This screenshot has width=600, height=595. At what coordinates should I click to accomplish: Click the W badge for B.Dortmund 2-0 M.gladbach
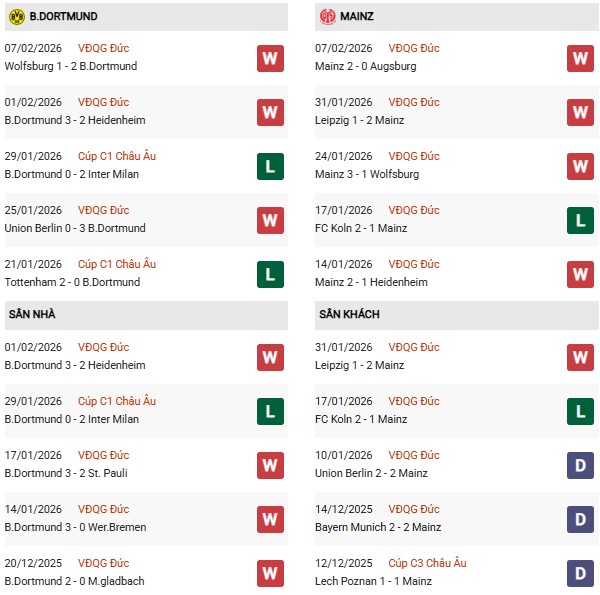269,573
